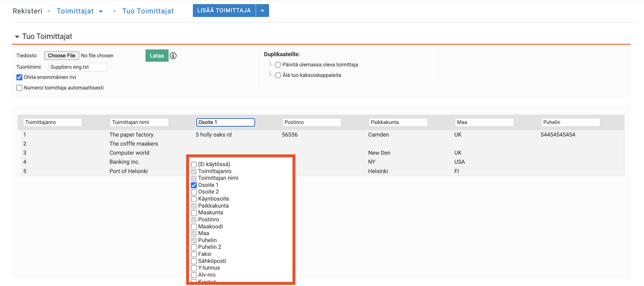The height and width of the screenshot is (286, 644).
Task: Enable Numeroi toimittaja automaattisesti checkbox
Action: (x=20, y=88)
